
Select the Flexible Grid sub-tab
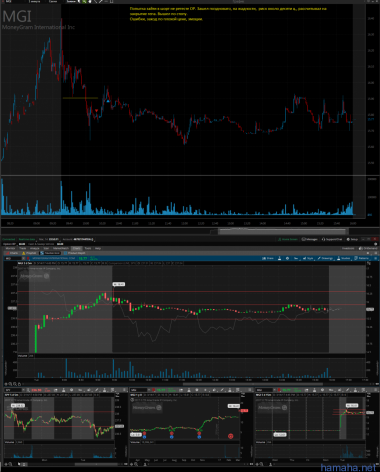[50, 253]
